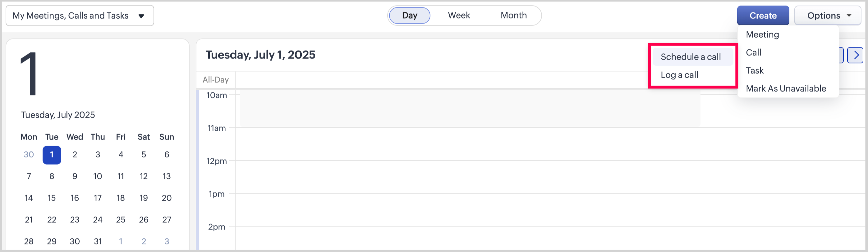Image resolution: width=868 pixels, height=252 pixels.
Task: Switch to the Month view
Action: tap(513, 16)
